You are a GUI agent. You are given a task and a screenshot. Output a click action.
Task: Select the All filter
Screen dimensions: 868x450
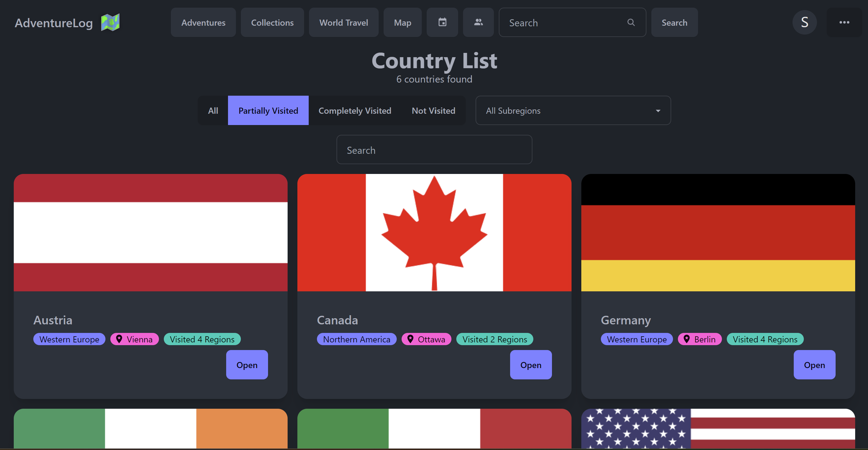point(213,110)
